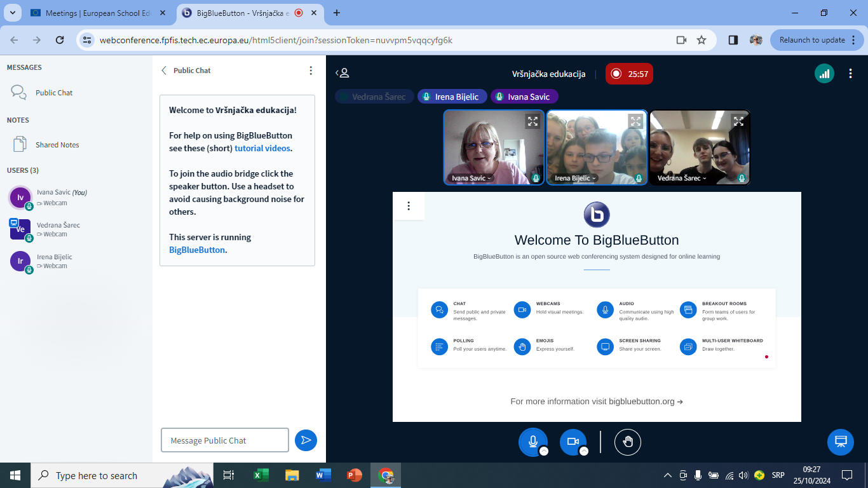Click Breakout Rooms feature icon on slide
The height and width of the screenshot is (488, 868).
tap(688, 309)
